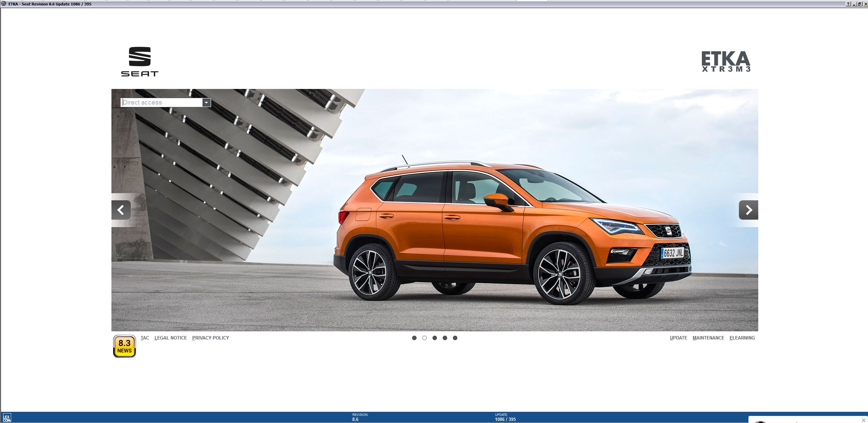Open the PRIVACY POLICY link
Screen dimensions: 868x423
pyautogui.click(x=211, y=338)
